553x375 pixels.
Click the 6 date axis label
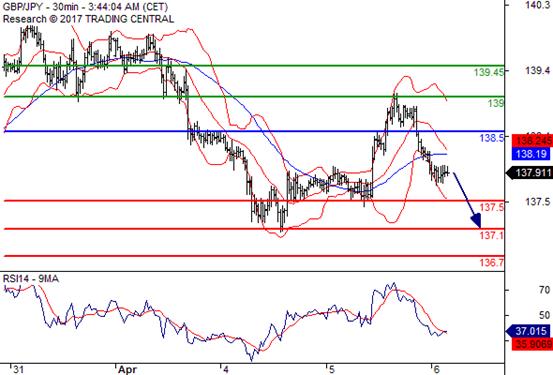pyautogui.click(x=437, y=370)
